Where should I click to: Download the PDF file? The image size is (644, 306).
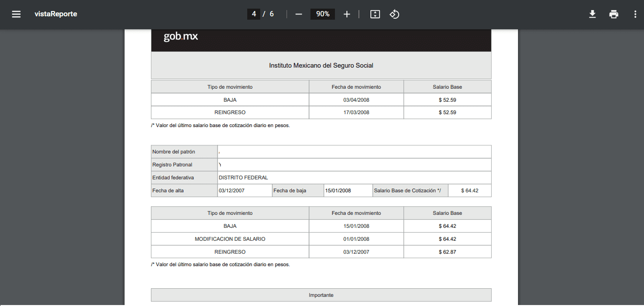[592, 14]
